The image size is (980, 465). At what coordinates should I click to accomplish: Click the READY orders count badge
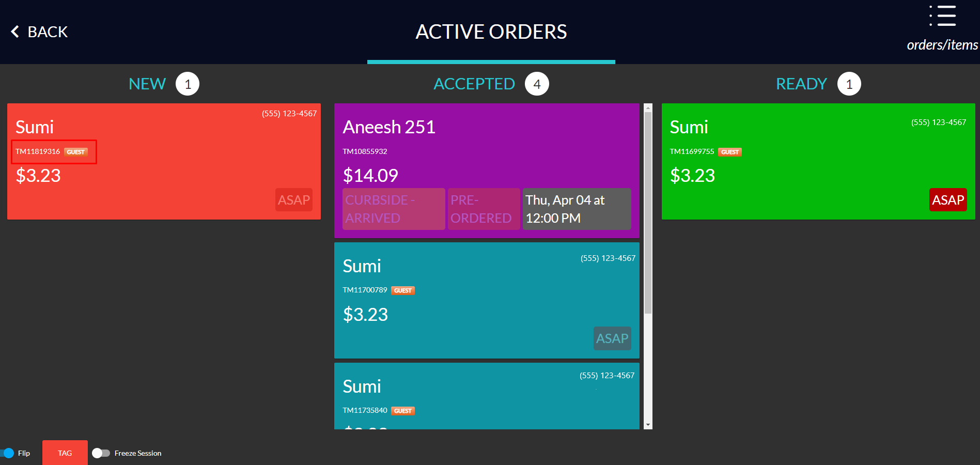pyautogui.click(x=849, y=84)
